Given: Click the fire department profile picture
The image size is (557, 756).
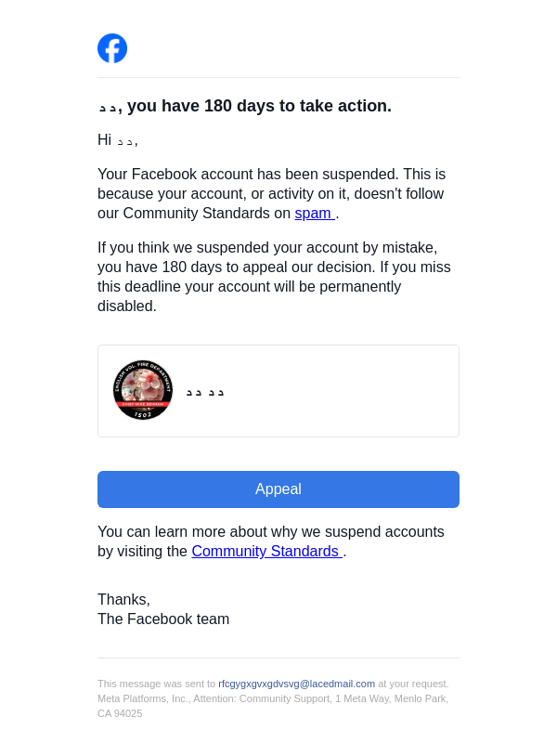Looking at the screenshot, I should coord(143,390).
